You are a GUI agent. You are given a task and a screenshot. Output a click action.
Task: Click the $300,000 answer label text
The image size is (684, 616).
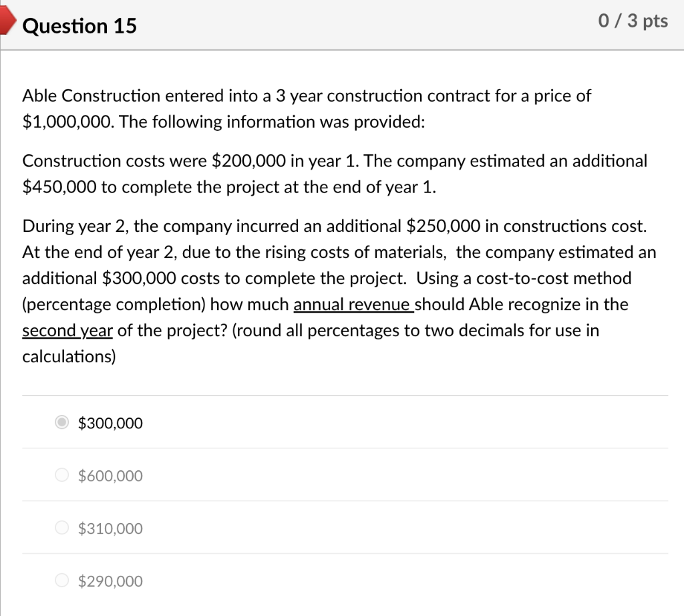pyautogui.click(x=110, y=423)
